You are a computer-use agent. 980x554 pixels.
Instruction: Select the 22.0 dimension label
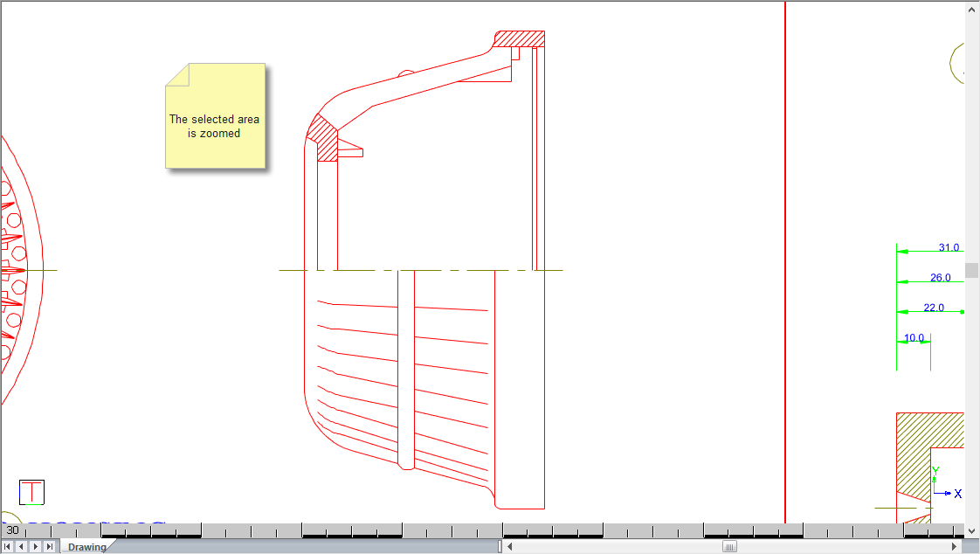coord(934,308)
